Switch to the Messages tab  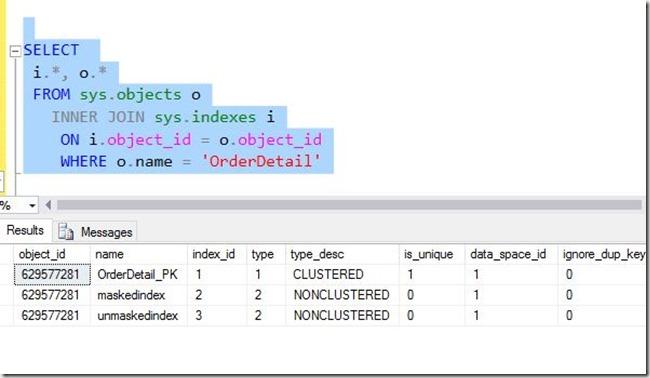[x=95, y=232]
